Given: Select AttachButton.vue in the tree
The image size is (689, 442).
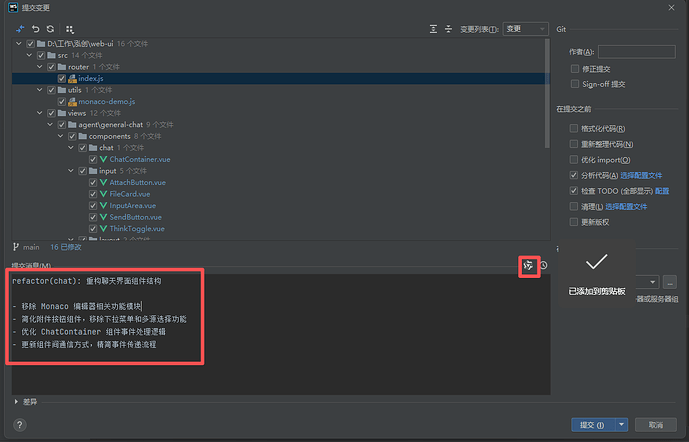Looking at the screenshot, I should point(138,182).
